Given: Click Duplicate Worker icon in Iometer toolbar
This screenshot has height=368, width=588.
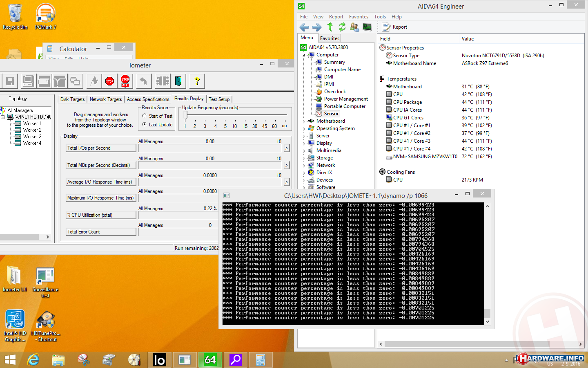Looking at the screenshot, I should [75, 81].
